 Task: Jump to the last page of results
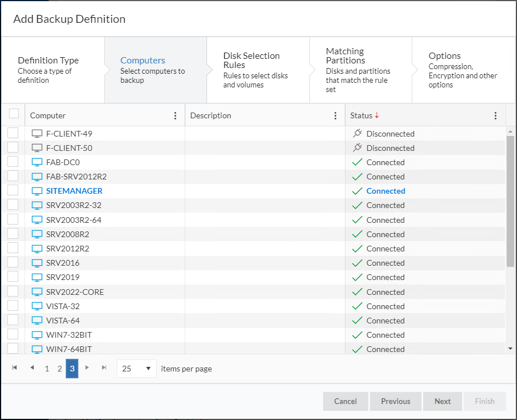tap(104, 368)
